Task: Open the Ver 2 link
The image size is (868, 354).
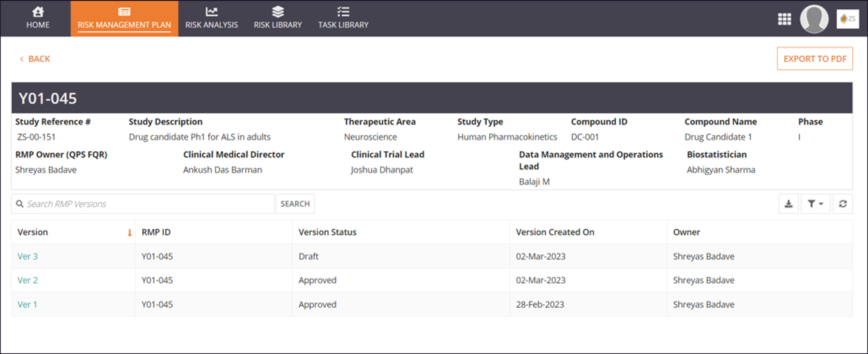Action: pos(28,280)
